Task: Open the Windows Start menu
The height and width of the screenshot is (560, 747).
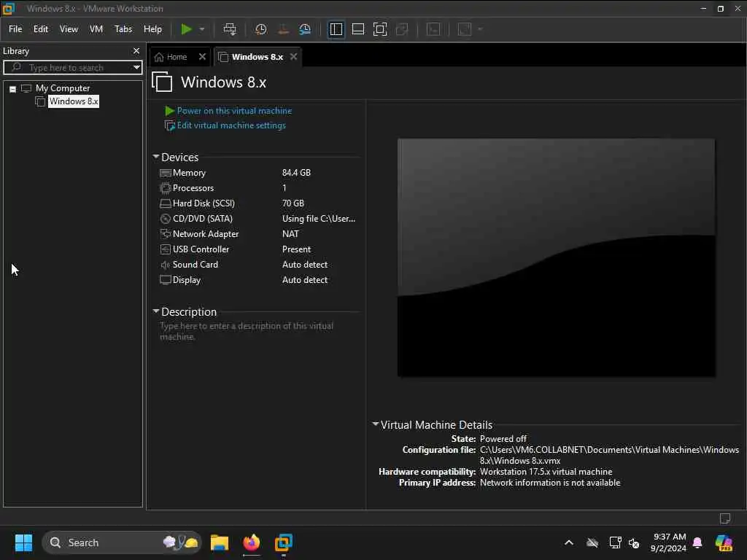Action: [x=23, y=542]
